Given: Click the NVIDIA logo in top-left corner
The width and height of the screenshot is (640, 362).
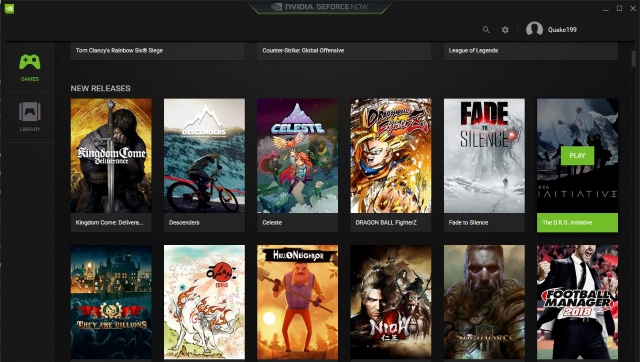Looking at the screenshot, I should tap(9, 9).
